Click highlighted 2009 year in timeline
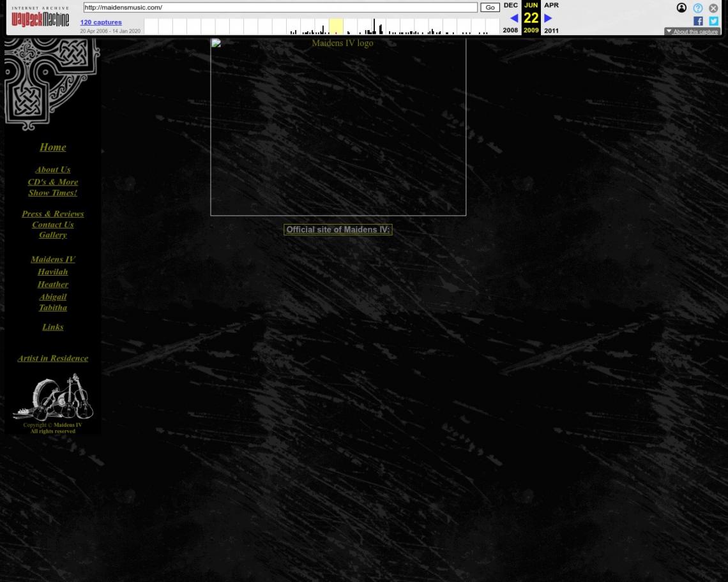 click(336, 26)
